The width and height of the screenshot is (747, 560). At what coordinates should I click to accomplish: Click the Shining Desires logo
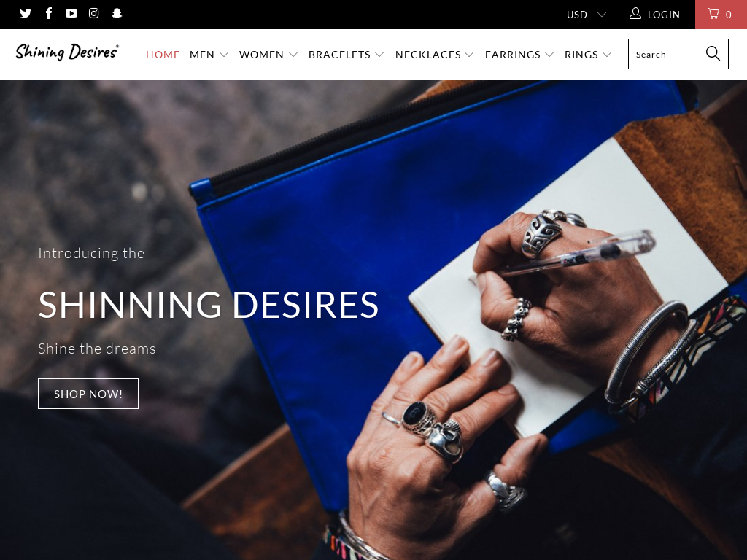(67, 52)
